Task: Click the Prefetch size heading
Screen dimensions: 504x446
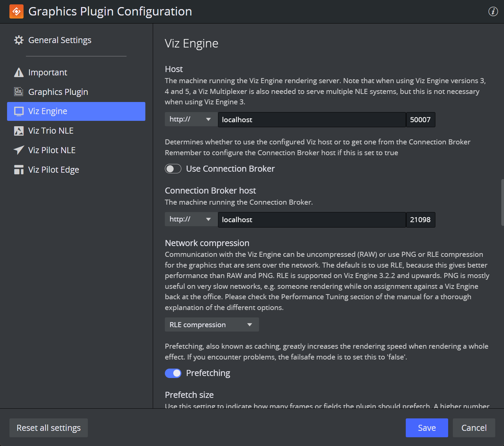Action: click(189, 395)
